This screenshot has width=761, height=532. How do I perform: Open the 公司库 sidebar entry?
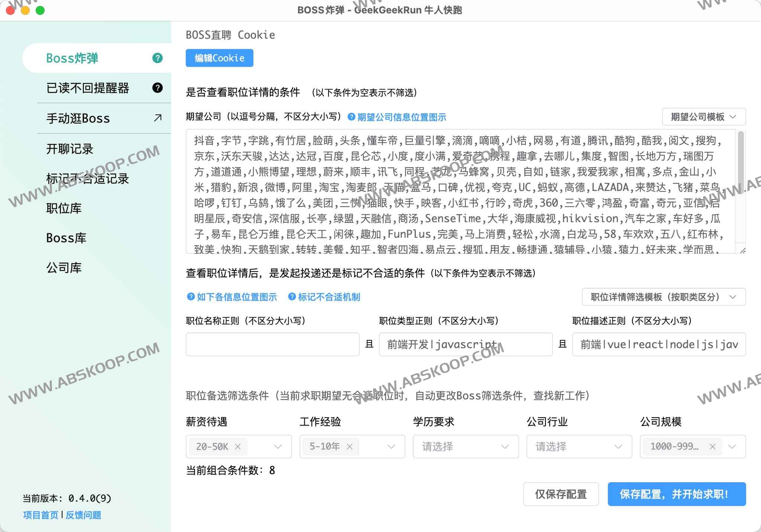coord(64,267)
